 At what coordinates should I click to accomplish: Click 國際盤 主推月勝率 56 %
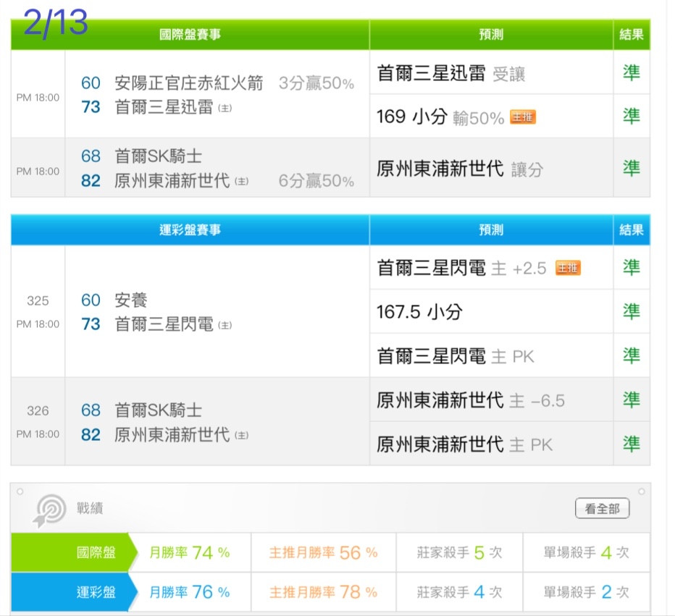323,552
